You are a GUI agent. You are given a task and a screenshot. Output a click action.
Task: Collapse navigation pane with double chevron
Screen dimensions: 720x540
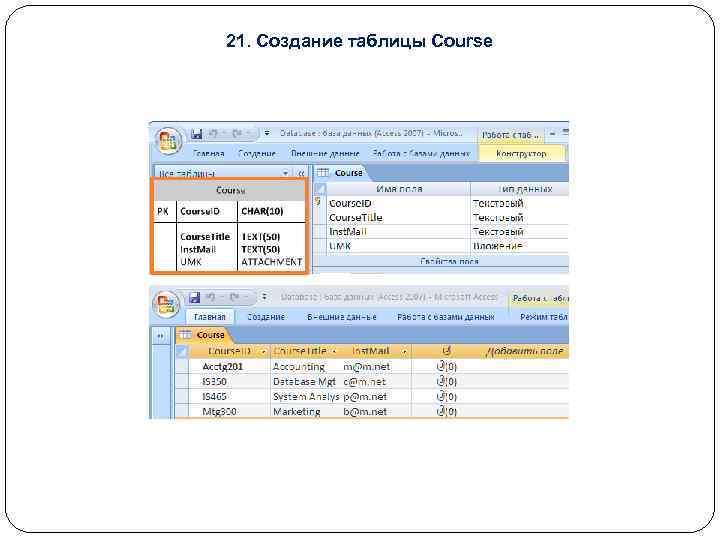301,173
